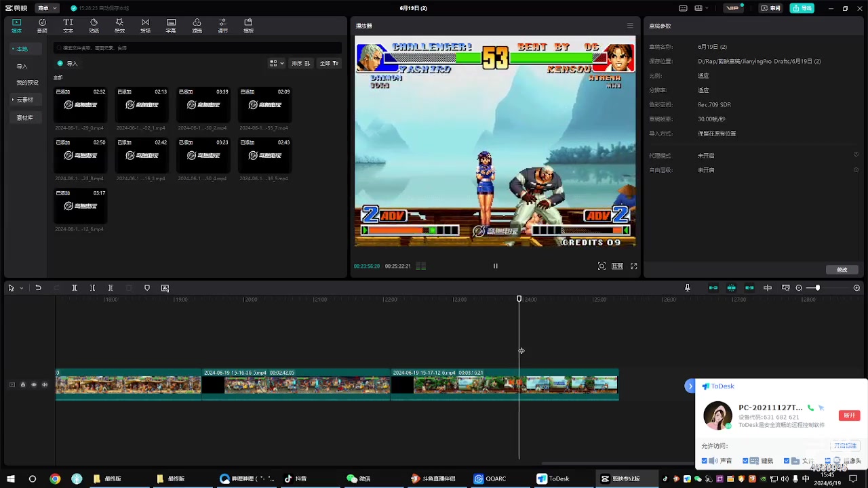Open the selection tool dropdown arrow
The height and width of the screenshot is (488, 868).
[21, 288]
